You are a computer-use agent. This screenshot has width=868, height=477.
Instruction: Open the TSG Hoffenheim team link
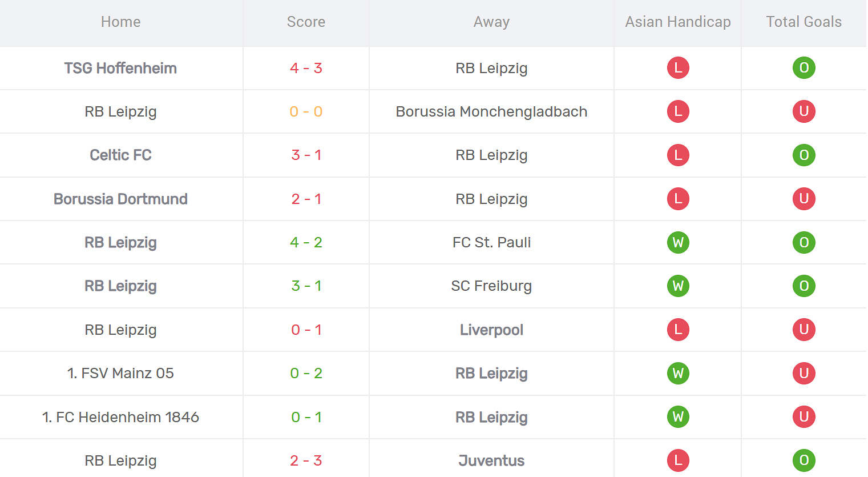coord(120,68)
